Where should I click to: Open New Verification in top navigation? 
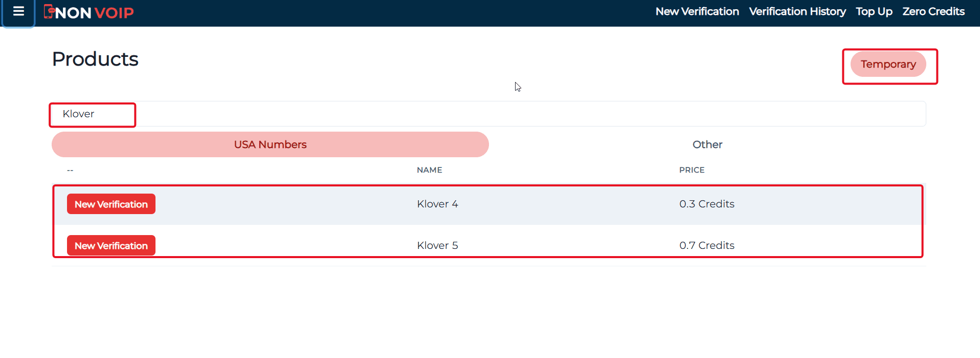[x=697, y=11]
